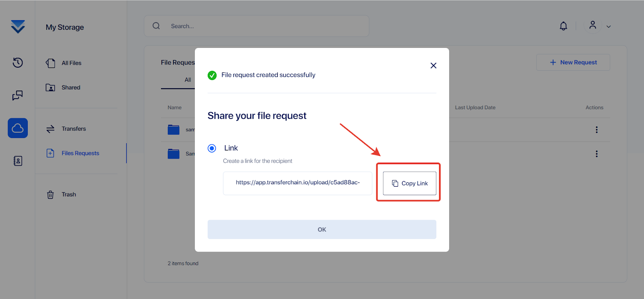Image resolution: width=644 pixels, height=299 pixels.
Task: Click the Actions column header
Action: [x=594, y=107]
